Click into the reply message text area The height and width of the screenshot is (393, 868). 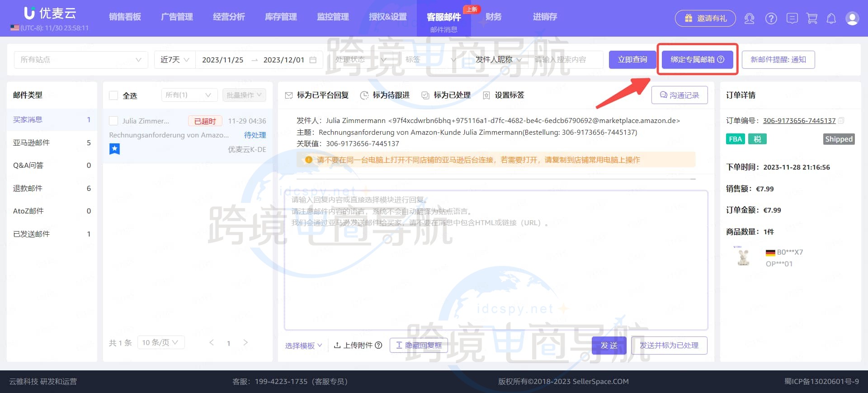[496, 260]
